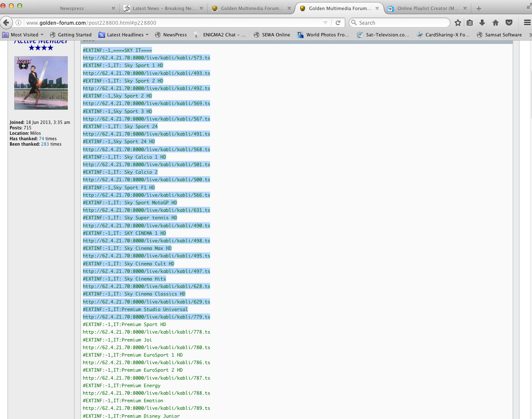Click into the Search field
532x419 pixels.
click(400, 23)
